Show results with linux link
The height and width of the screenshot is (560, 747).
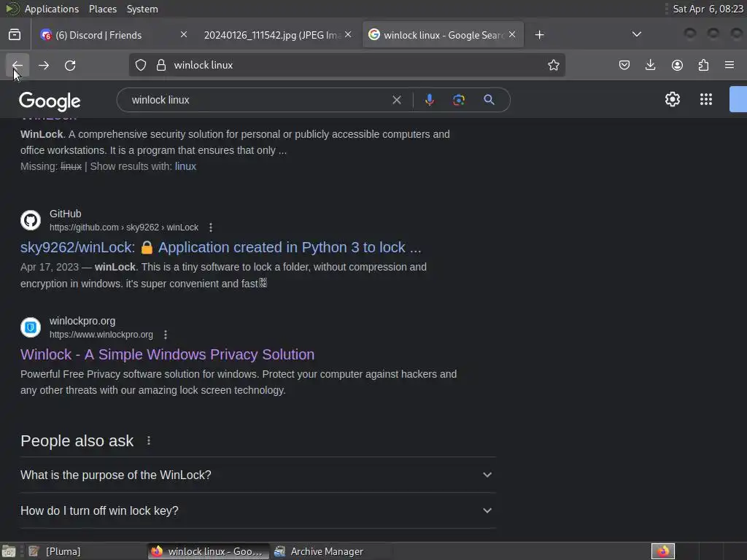185,166
